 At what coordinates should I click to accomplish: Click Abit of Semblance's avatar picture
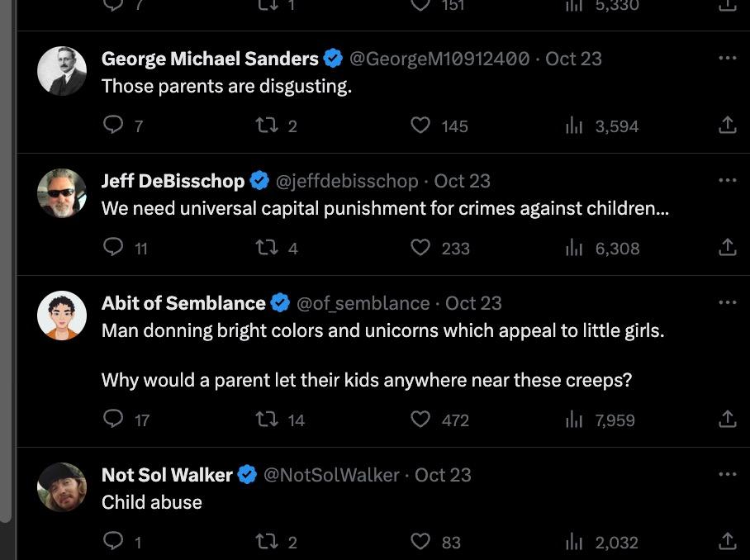click(62, 316)
